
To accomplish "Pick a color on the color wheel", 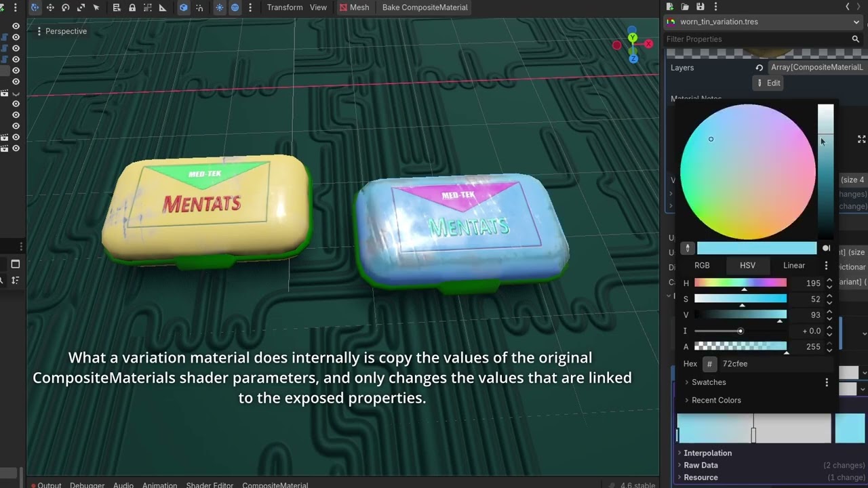I will (748, 172).
